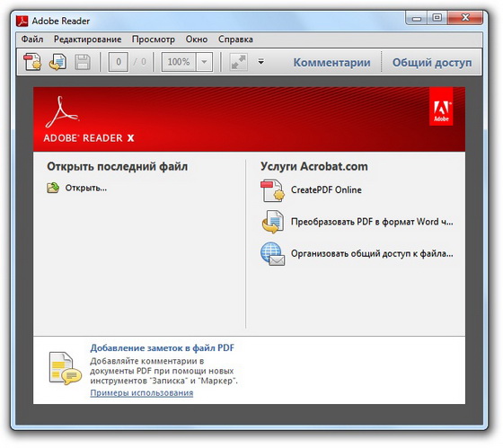The height and width of the screenshot is (448, 503).
Task: Open the Просмотр menu
Action: click(x=154, y=40)
